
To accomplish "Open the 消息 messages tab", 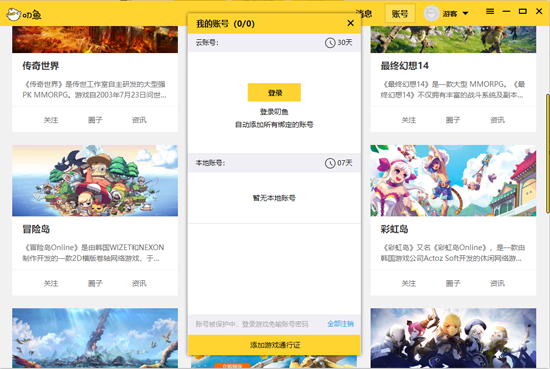I will tap(365, 13).
